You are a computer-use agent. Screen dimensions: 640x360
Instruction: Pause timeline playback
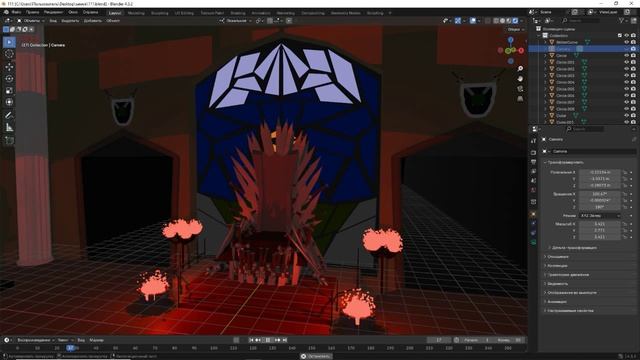(x=268, y=340)
